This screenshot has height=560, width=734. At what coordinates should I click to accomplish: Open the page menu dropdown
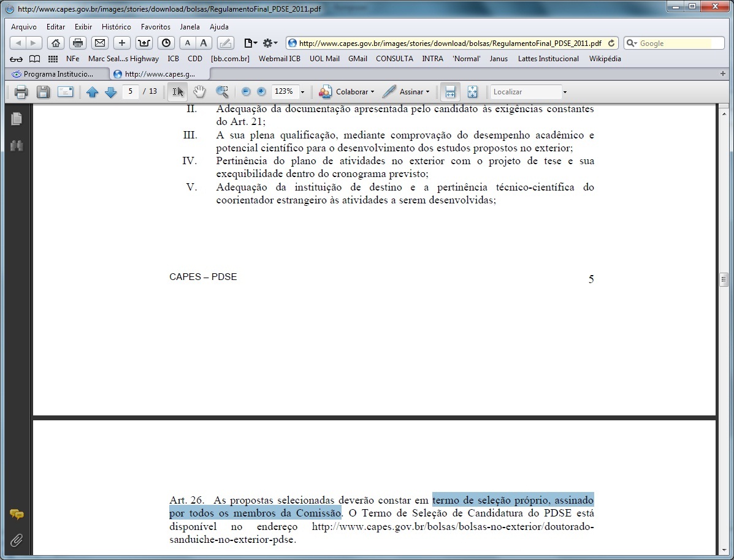(250, 43)
